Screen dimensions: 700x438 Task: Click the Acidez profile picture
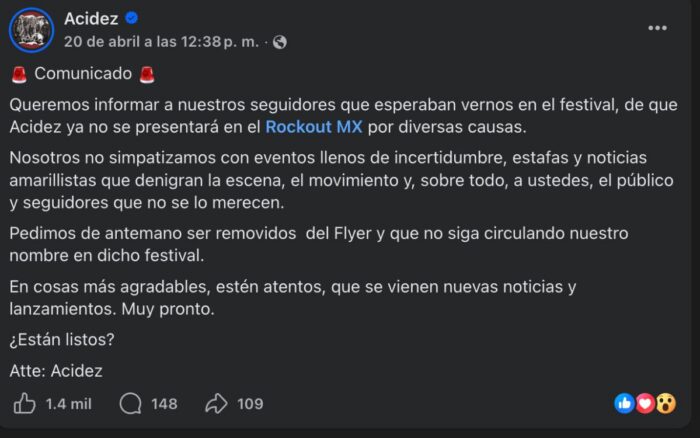31,30
